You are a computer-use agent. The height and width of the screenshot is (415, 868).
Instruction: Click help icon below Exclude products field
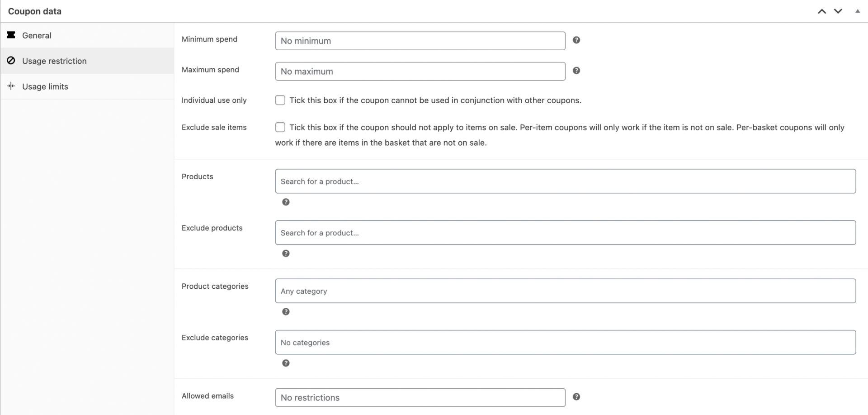[286, 253]
